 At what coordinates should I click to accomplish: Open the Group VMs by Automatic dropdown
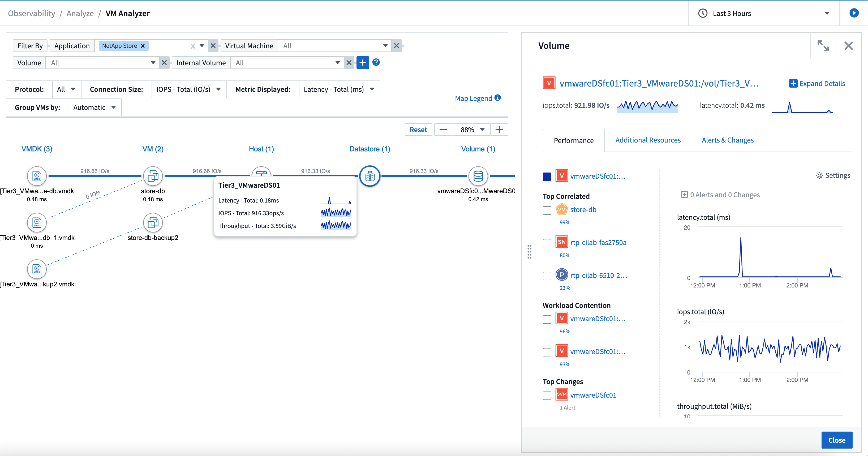tap(95, 107)
